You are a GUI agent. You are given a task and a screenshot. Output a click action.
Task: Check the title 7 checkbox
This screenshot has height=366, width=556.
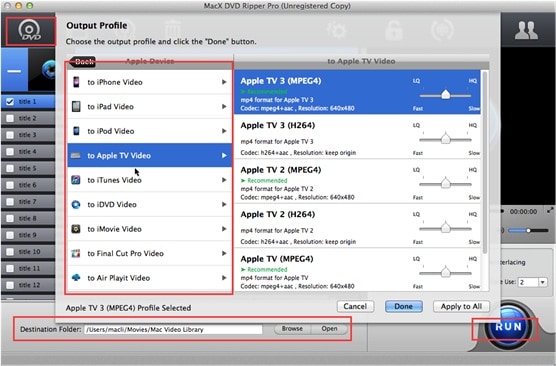click(10, 202)
